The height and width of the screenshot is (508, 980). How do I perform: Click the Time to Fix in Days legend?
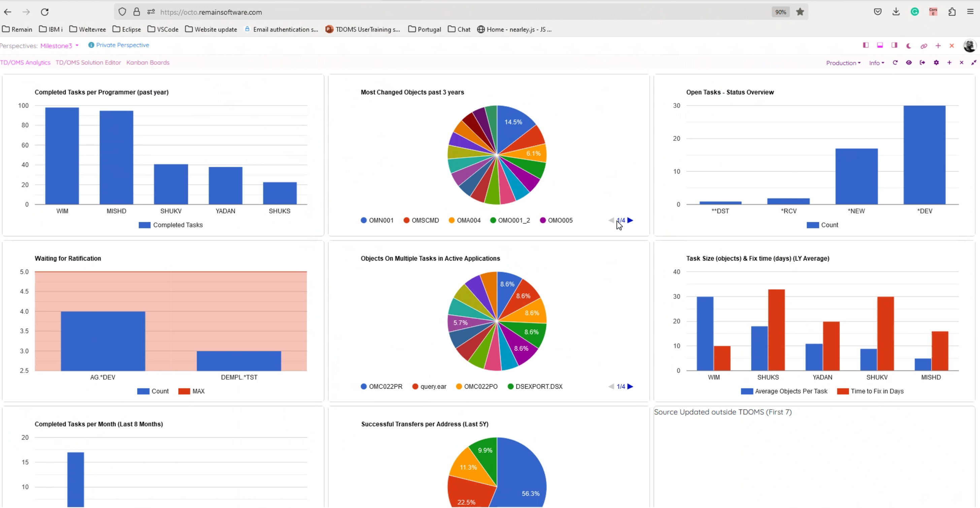(871, 391)
